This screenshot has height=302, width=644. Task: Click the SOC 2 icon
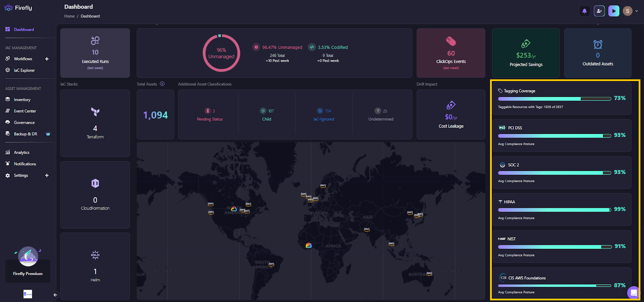coord(502,165)
